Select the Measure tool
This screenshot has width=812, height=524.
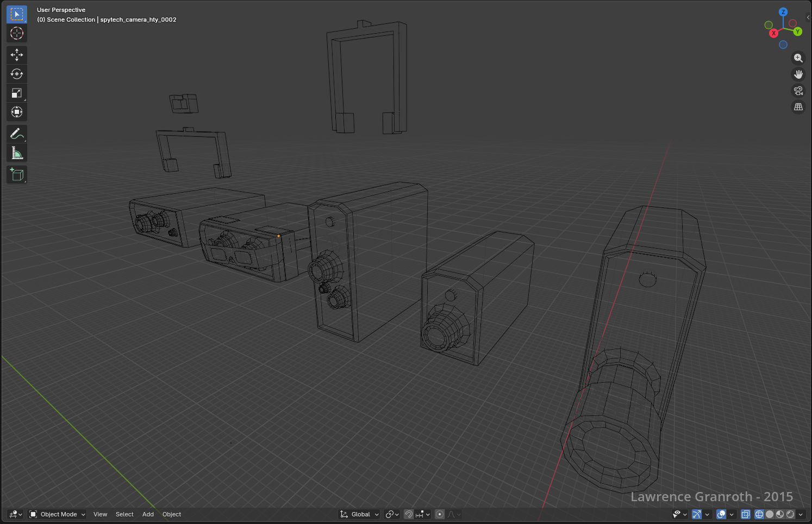[x=17, y=153]
